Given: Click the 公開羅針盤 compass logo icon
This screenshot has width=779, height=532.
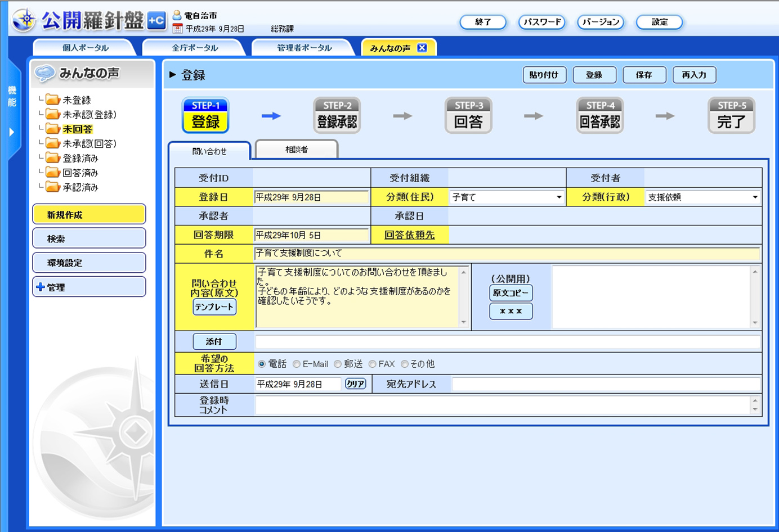Looking at the screenshot, I should click(x=24, y=20).
